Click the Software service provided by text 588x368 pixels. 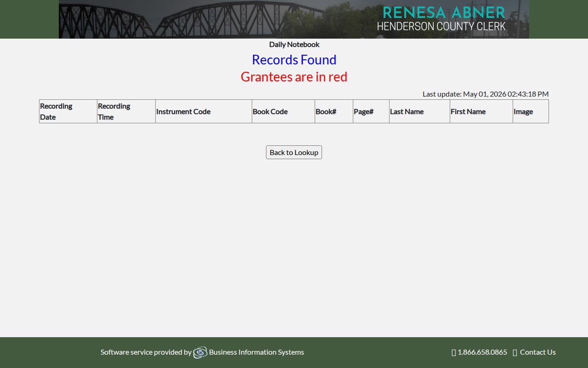click(146, 352)
